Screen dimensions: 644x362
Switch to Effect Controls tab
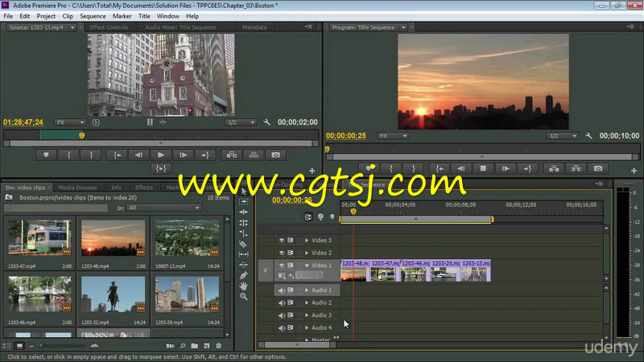pos(109,27)
